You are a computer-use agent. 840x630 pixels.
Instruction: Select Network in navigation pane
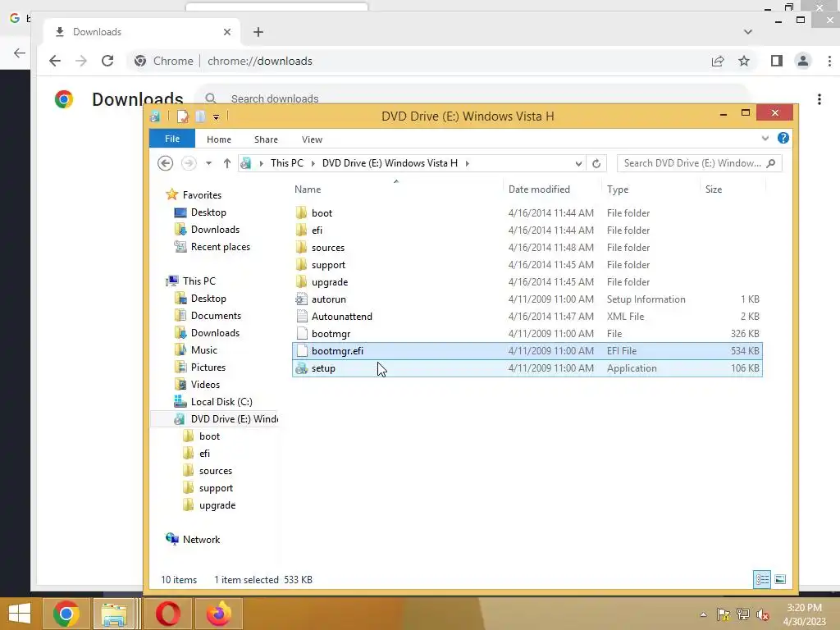(x=201, y=540)
